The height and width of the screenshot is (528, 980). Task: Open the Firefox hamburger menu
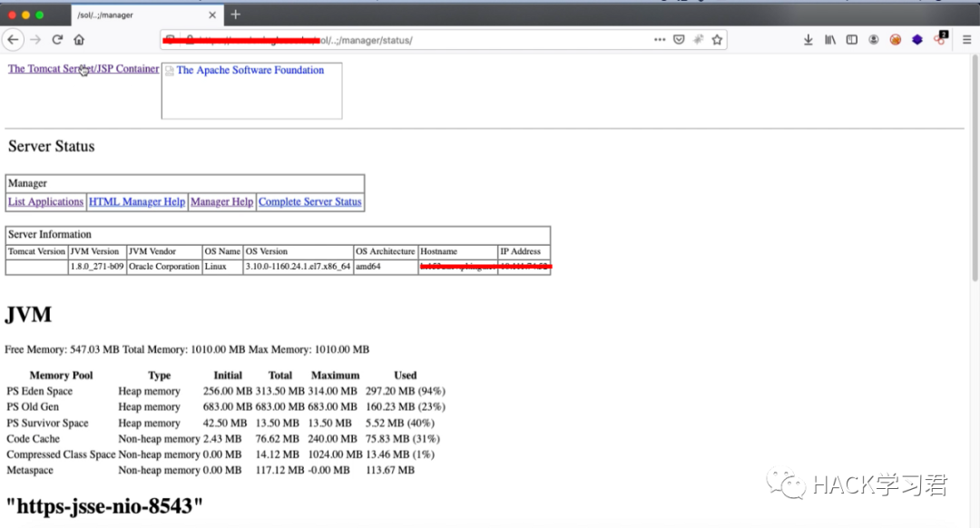pos(966,39)
